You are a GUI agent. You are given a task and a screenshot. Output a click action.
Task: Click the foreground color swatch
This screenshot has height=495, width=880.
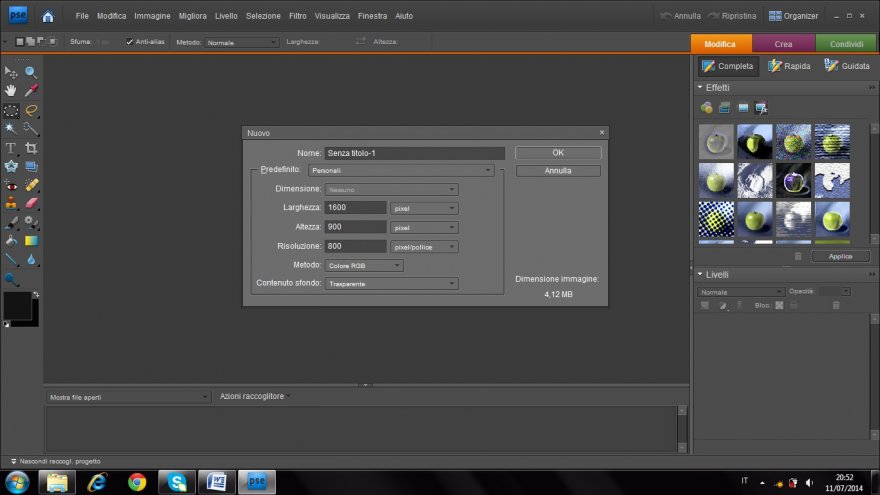(x=17, y=306)
